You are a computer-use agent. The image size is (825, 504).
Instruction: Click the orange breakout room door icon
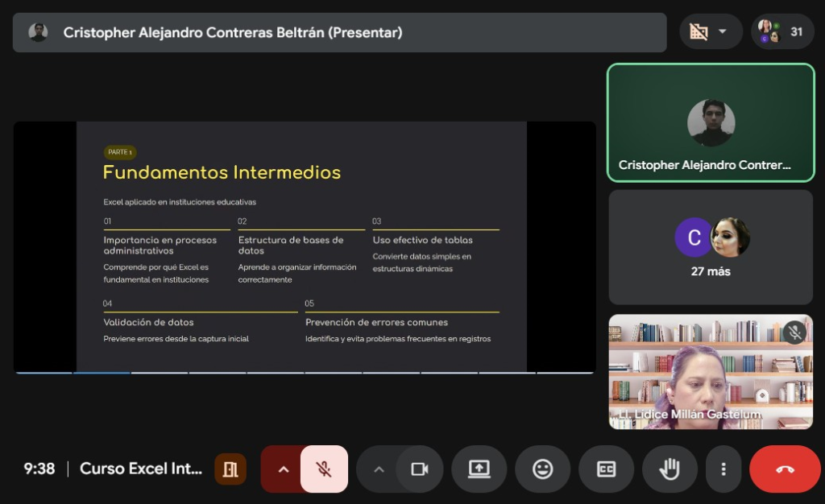230,469
